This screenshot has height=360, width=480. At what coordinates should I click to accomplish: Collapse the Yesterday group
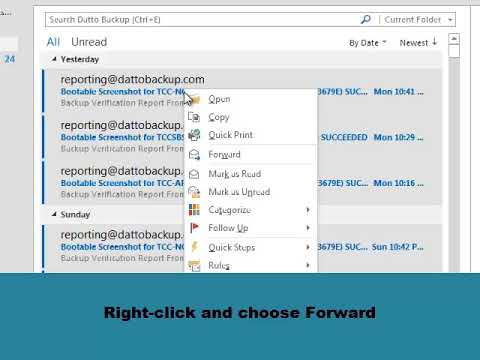point(54,59)
